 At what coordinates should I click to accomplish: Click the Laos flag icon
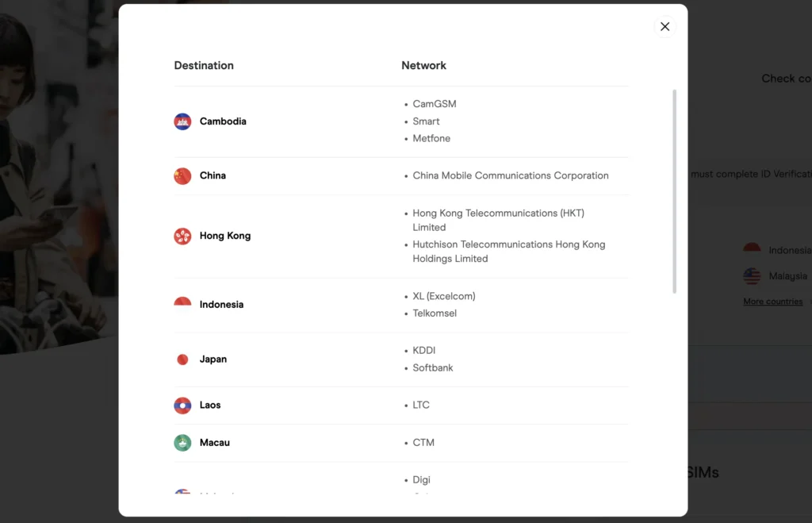pyautogui.click(x=182, y=405)
